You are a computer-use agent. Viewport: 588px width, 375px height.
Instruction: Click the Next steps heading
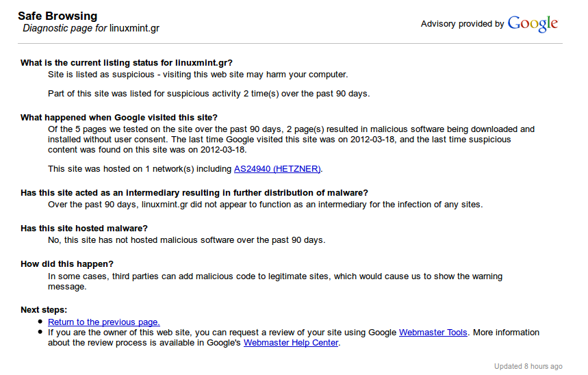tap(44, 310)
